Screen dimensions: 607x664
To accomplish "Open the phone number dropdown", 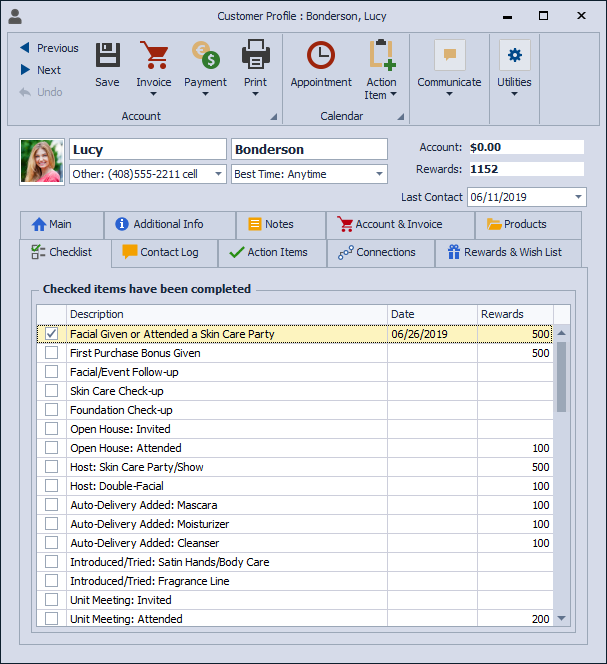I will pos(219,174).
